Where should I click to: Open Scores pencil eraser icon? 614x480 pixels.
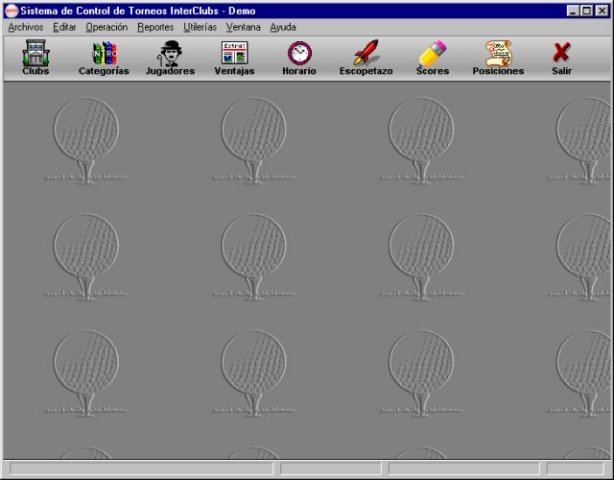[432, 58]
